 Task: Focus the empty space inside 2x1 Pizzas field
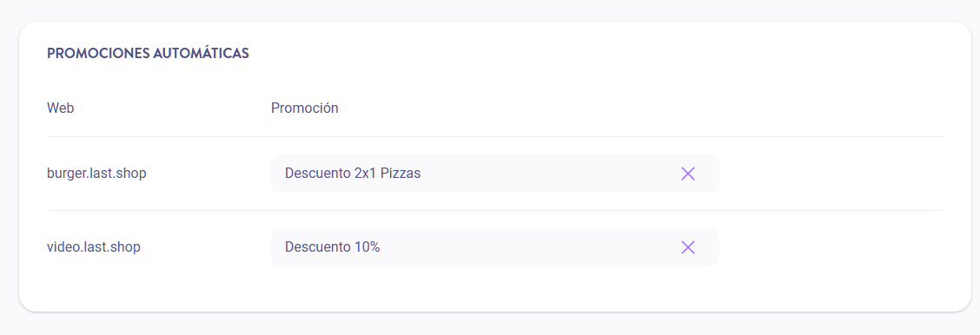pyautogui.click(x=550, y=174)
